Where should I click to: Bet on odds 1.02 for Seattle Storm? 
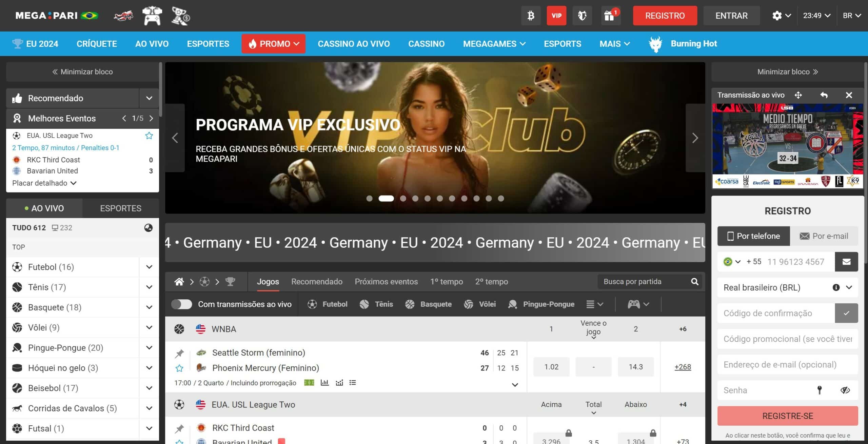(551, 367)
